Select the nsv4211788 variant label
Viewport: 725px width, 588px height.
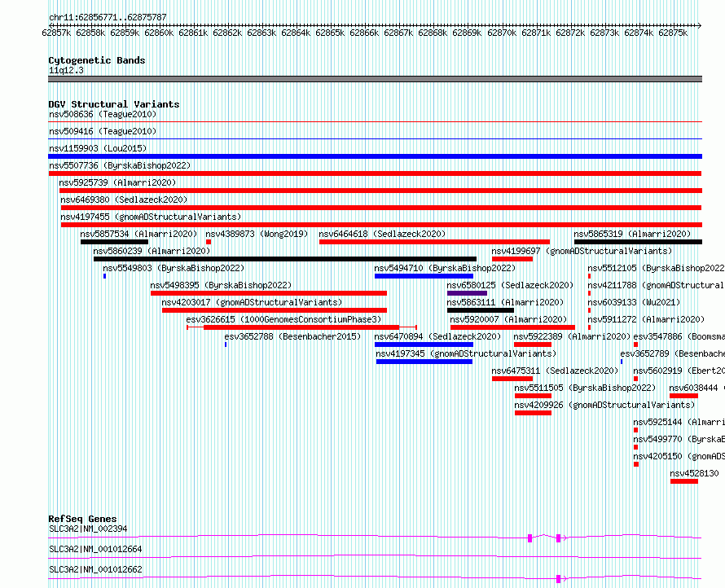(x=656, y=285)
